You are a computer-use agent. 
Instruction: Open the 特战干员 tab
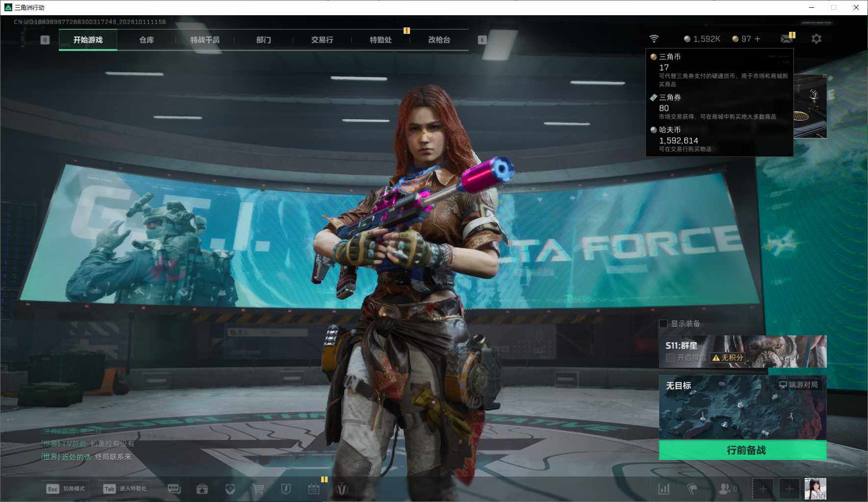point(205,40)
